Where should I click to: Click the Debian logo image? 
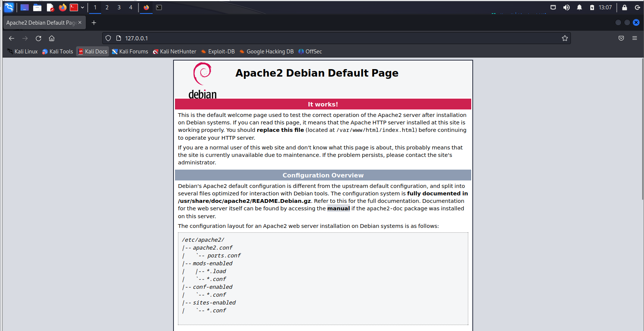[x=202, y=80]
